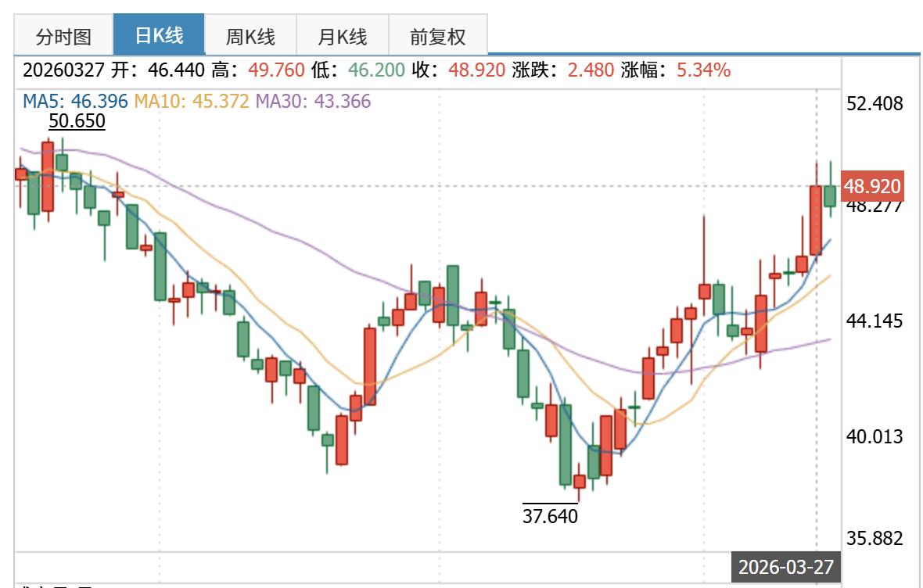Click the 开: 46.440 opening value

[158, 70]
